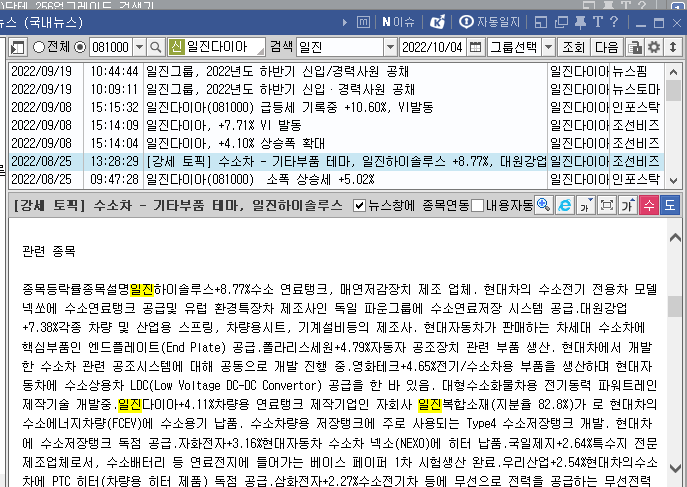Click the red 수 buy button

(649, 205)
